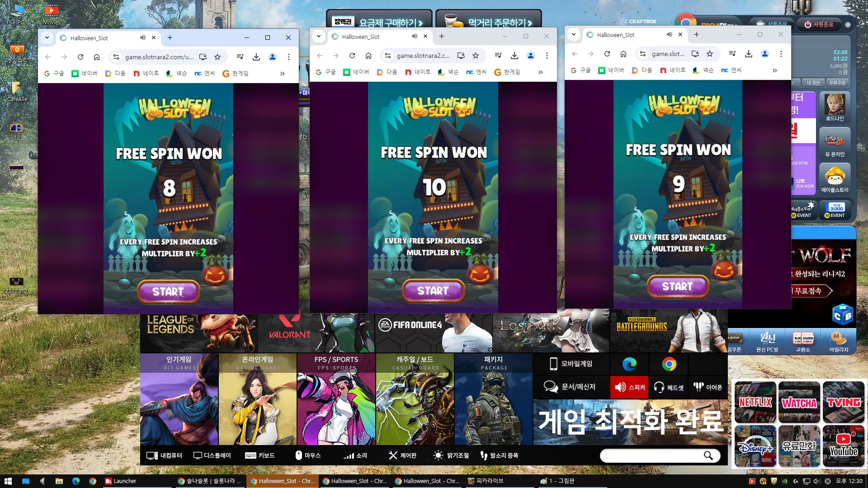Open the tab search dropdown in the left window
Screen dimensions: 868x488
pyautogui.click(x=47, y=38)
